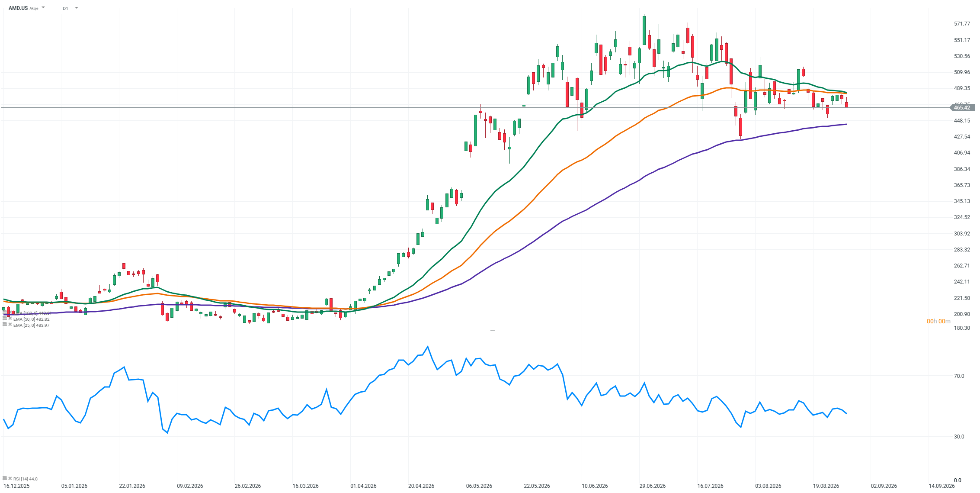Click the 01.04.2026 date label
This screenshot has width=980, height=493.
click(363, 486)
